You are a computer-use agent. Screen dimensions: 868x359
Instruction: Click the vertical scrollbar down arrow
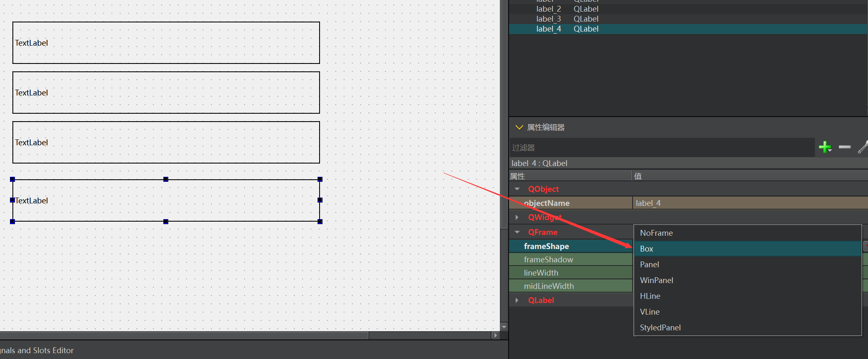pos(504,327)
